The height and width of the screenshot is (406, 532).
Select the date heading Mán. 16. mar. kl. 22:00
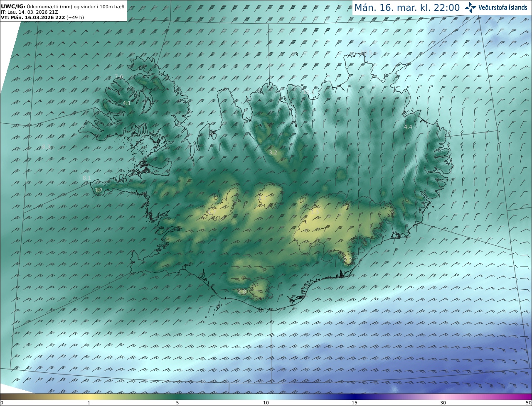[x=407, y=8]
